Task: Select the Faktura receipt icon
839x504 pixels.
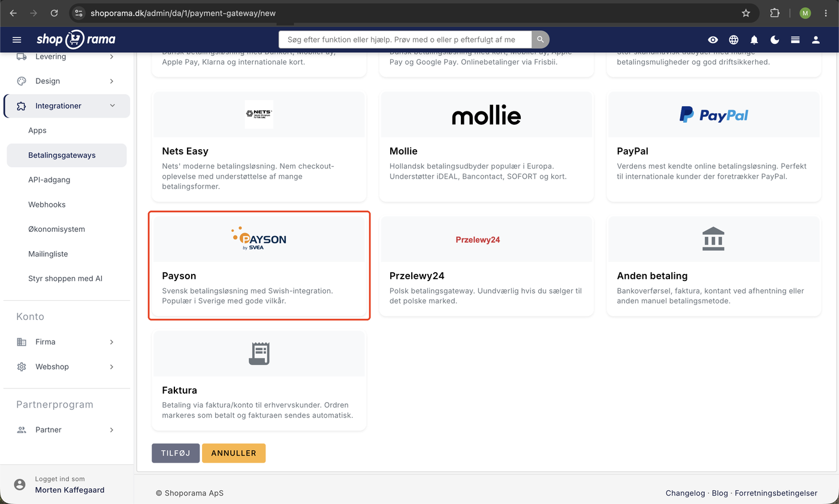Action: tap(259, 354)
